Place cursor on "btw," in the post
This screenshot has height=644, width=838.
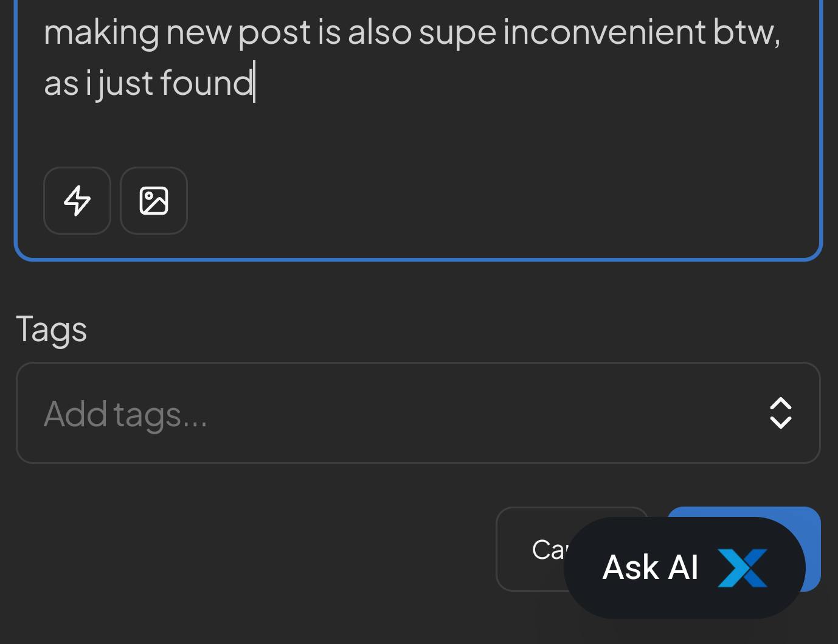(x=746, y=32)
